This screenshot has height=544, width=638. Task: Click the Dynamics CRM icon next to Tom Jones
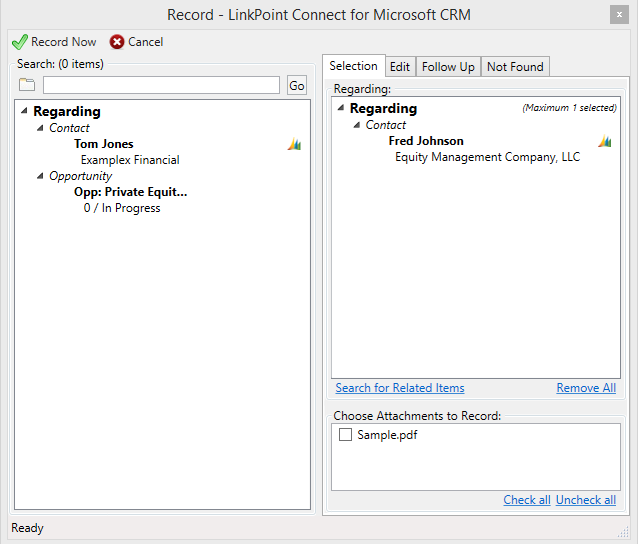click(x=294, y=144)
